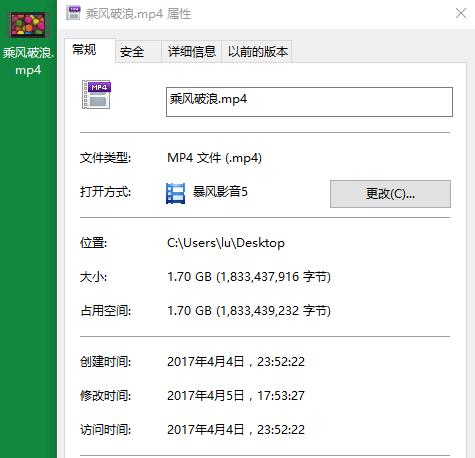475x458 pixels.
Task: Click modified time 2017年4月5日, 17:53:27
Action: (236, 396)
